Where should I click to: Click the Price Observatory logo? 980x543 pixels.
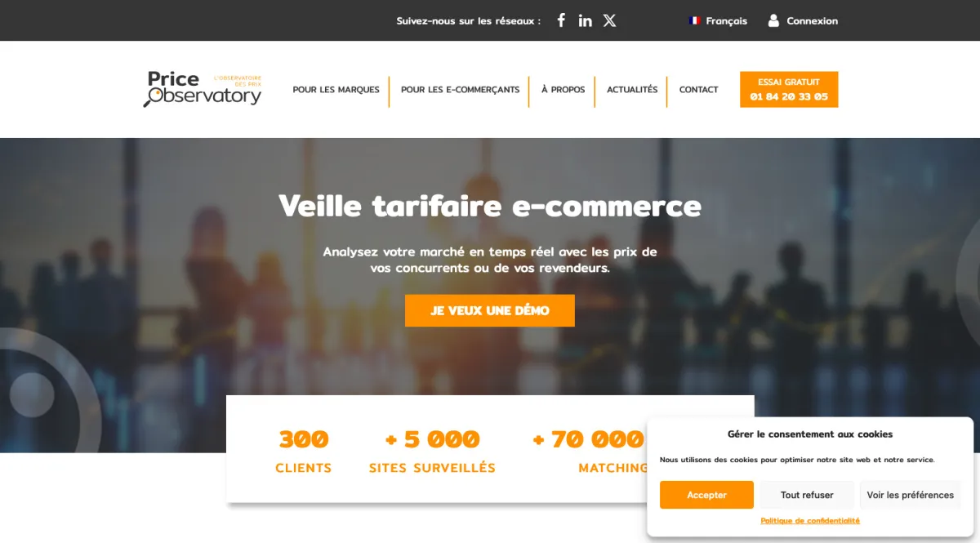coord(203,89)
